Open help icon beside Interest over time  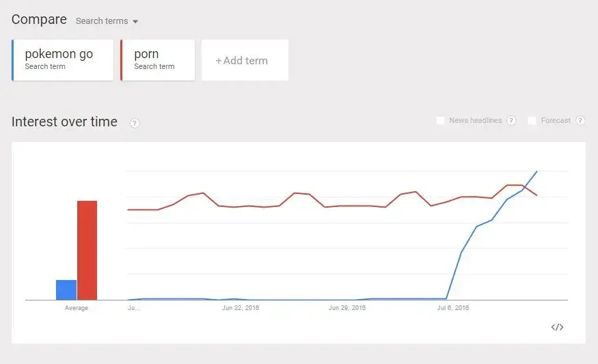click(x=135, y=123)
